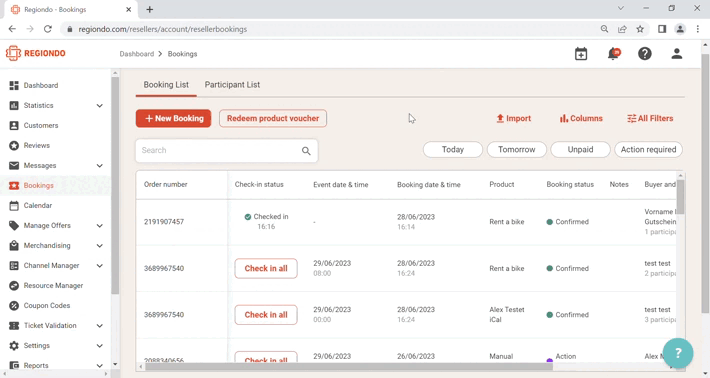Filter bookings by Unpaid
Viewport: 710px width, 378px height.
[x=580, y=149]
